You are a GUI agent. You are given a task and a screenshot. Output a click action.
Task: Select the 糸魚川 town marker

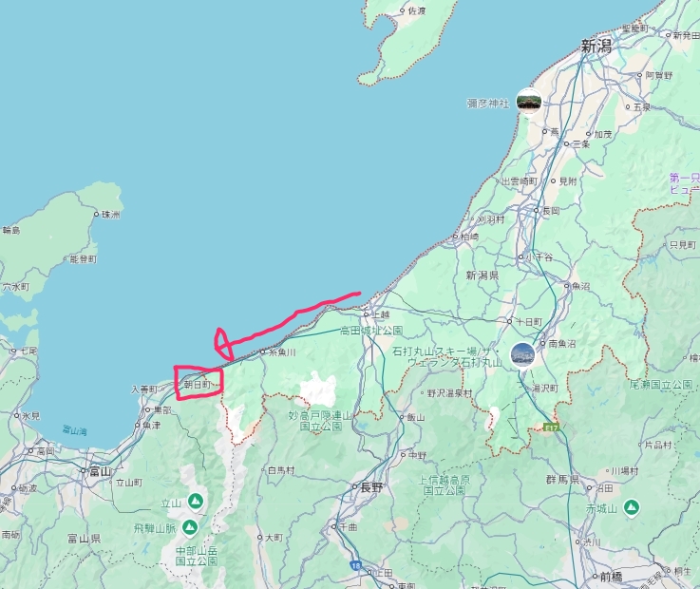[263, 351]
